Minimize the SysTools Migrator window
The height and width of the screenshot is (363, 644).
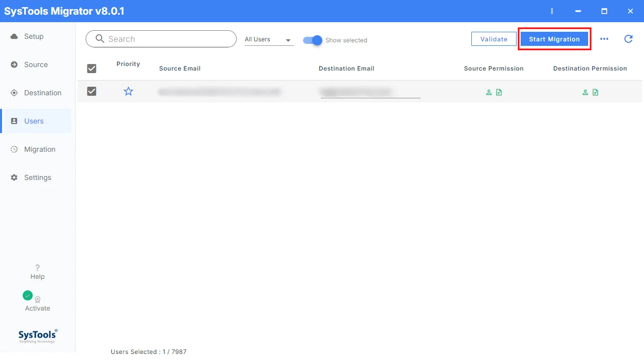pos(579,11)
